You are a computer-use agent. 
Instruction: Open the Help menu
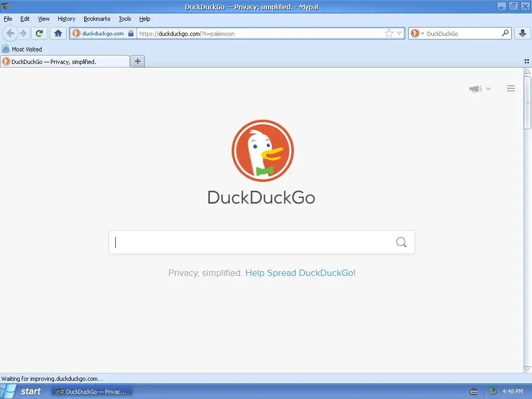click(x=145, y=19)
